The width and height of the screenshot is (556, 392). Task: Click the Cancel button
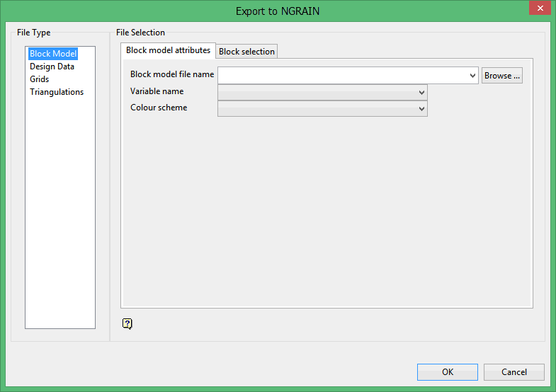click(514, 372)
